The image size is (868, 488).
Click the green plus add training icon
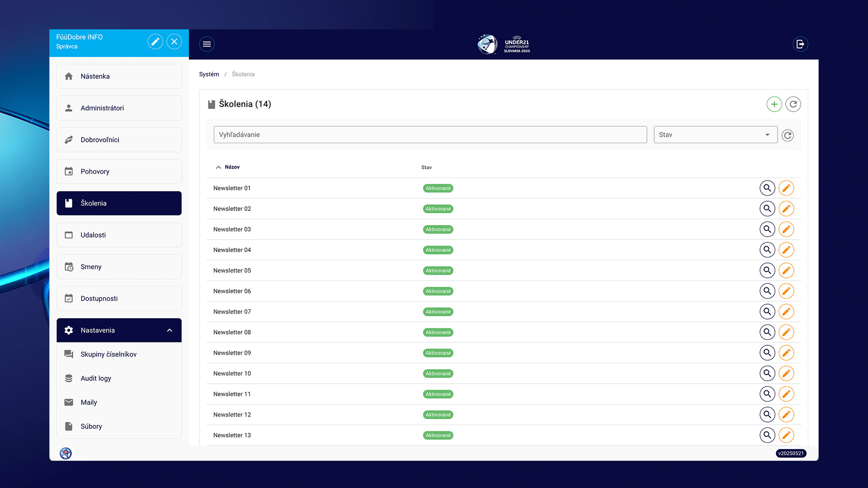[774, 104]
